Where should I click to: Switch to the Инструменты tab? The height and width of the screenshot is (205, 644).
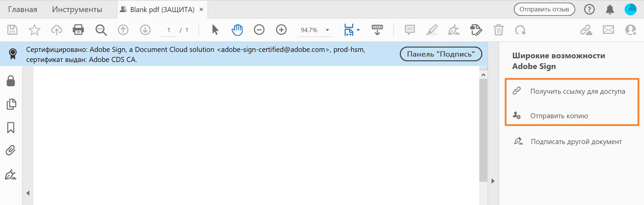[x=77, y=9]
